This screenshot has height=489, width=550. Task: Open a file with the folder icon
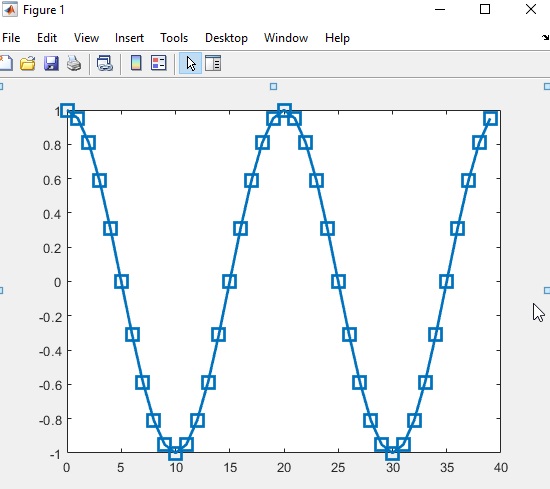pos(28,63)
